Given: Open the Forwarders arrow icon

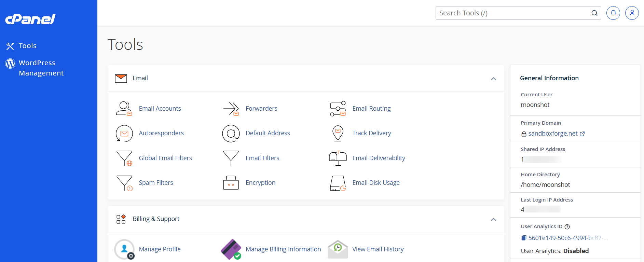Looking at the screenshot, I should coord(231,109).
